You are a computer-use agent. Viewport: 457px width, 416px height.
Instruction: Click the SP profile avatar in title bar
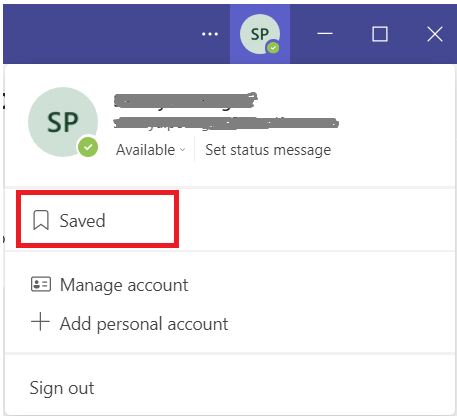[260, 34]
